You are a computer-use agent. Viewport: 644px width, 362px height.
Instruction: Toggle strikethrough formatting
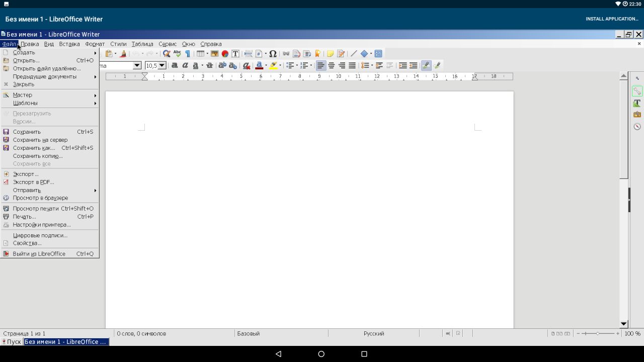click(210, 65)
